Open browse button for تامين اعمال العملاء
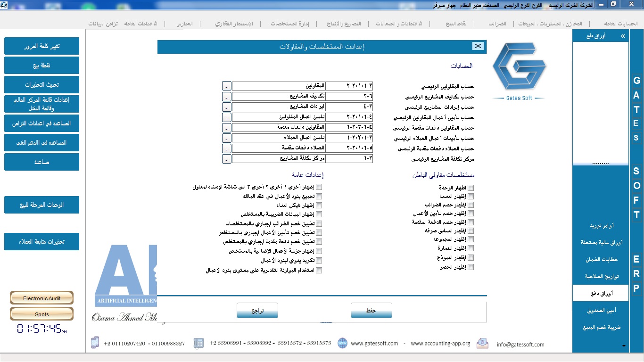644x362 pixels. pos(227,138)
